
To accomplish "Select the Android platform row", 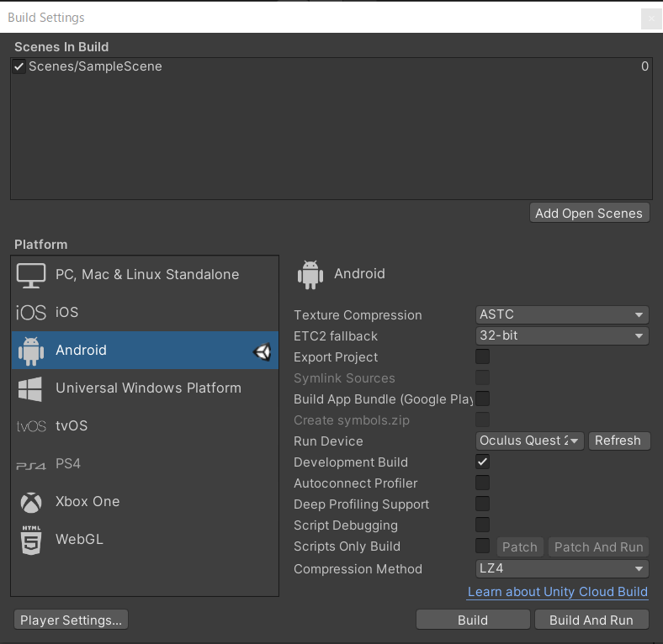I will click(x=145, y=351).
